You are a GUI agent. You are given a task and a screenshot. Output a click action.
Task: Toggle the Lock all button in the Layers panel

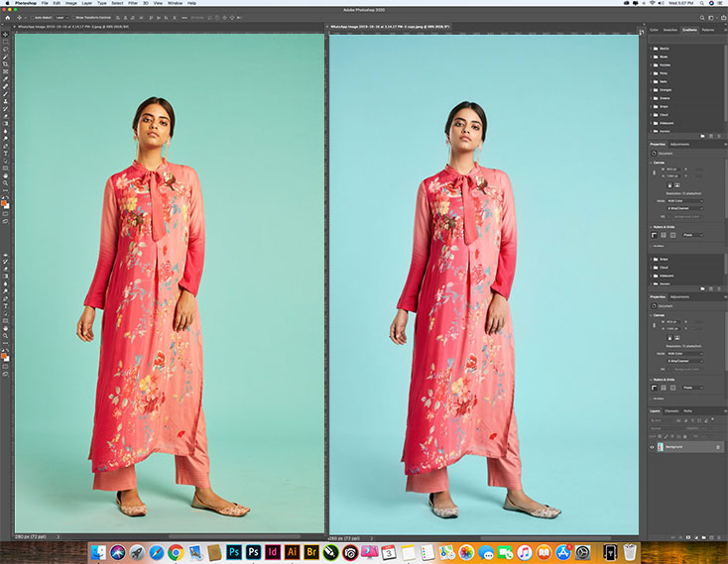684,436
